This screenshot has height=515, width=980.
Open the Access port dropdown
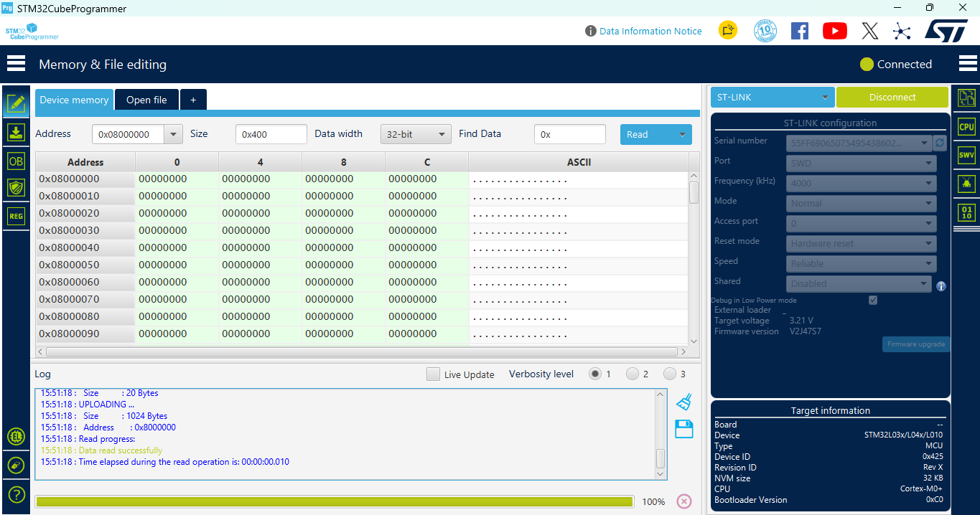tap(862, 224)
